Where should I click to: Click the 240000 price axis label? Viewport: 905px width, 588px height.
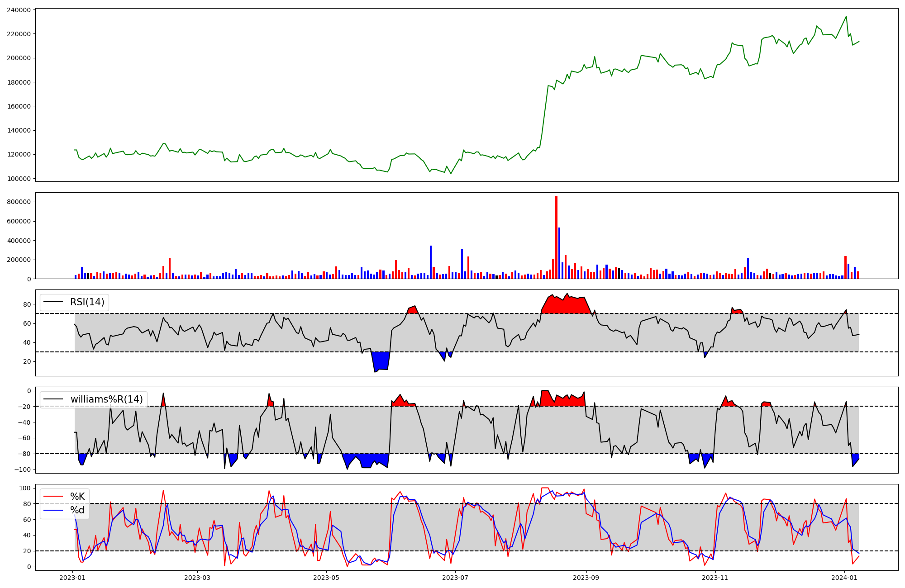coord(19,10)
